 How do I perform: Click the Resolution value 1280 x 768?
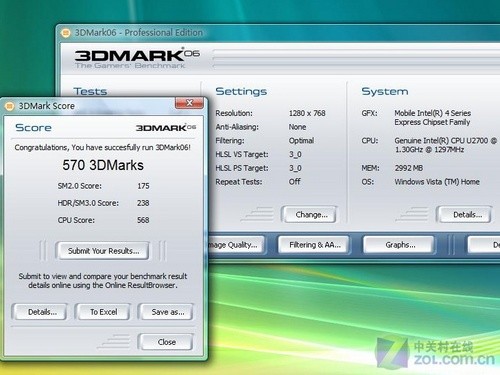307,113
